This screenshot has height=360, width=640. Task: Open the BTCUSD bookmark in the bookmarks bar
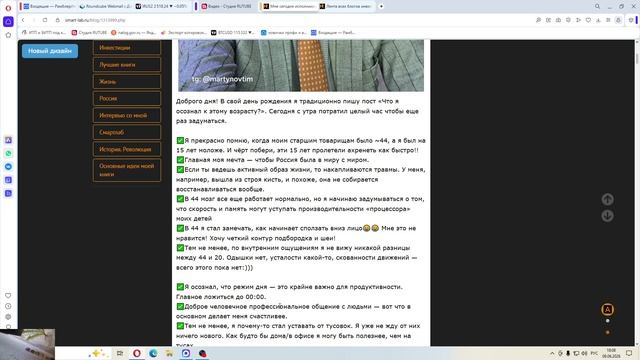pyautogui.click(x=233, y=33)
